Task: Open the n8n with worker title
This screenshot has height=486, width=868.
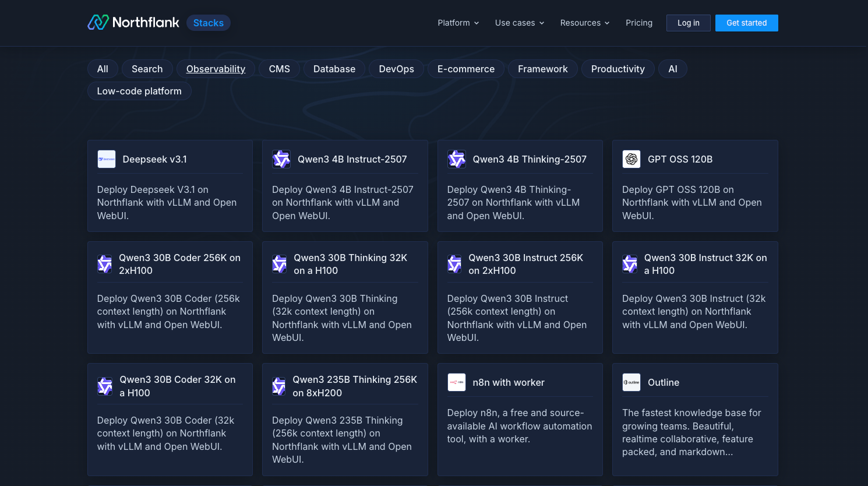Action: click(x=509, y=382)
